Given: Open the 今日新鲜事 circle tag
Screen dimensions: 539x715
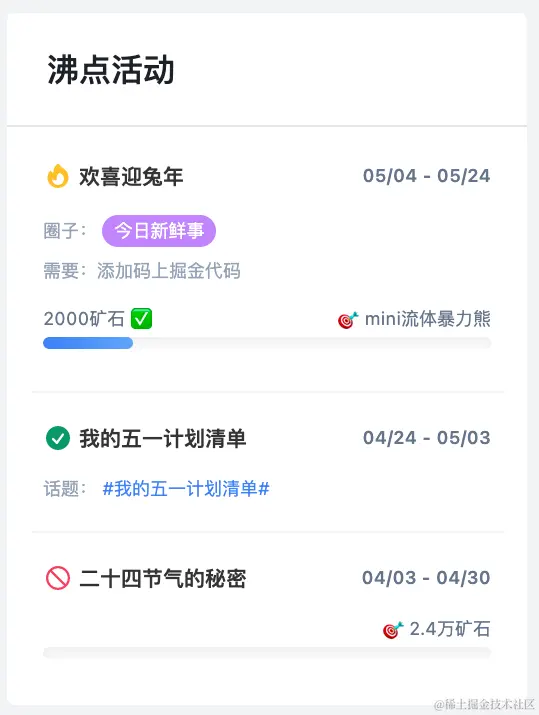Looking at the screenshot, I should coord(159,231).
